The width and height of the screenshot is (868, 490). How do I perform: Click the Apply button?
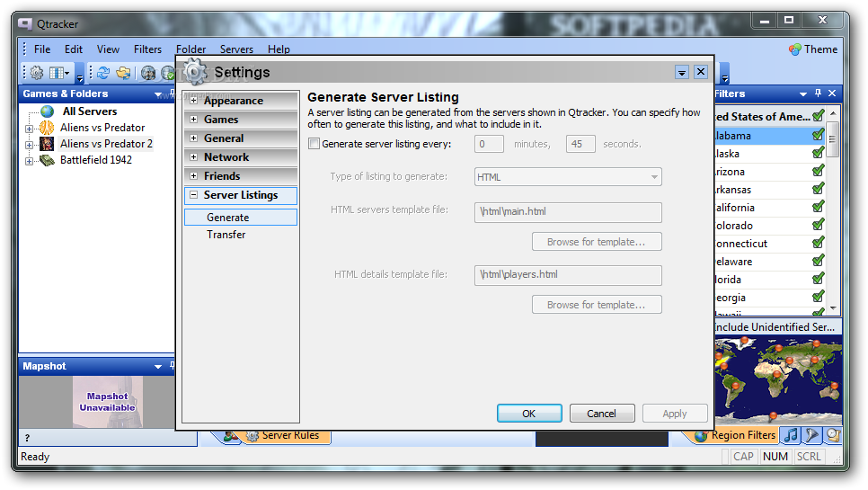675,414
